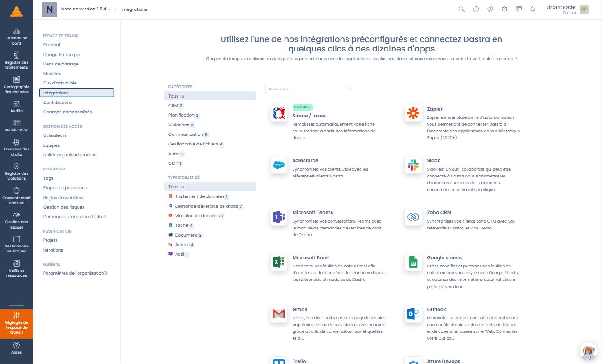Image resolution: width=603 pixels, height=364 pixels.
Task: Click the plus circle icon in header
Action: [x=476, y=9]
